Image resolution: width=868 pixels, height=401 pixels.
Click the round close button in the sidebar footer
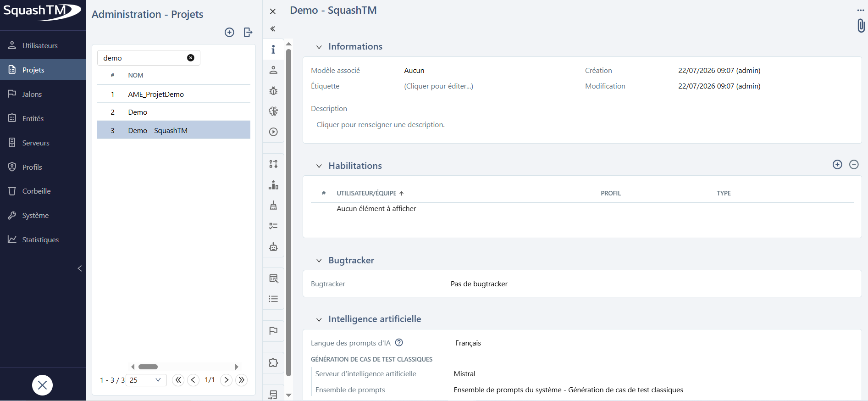(x=42, y=385)
